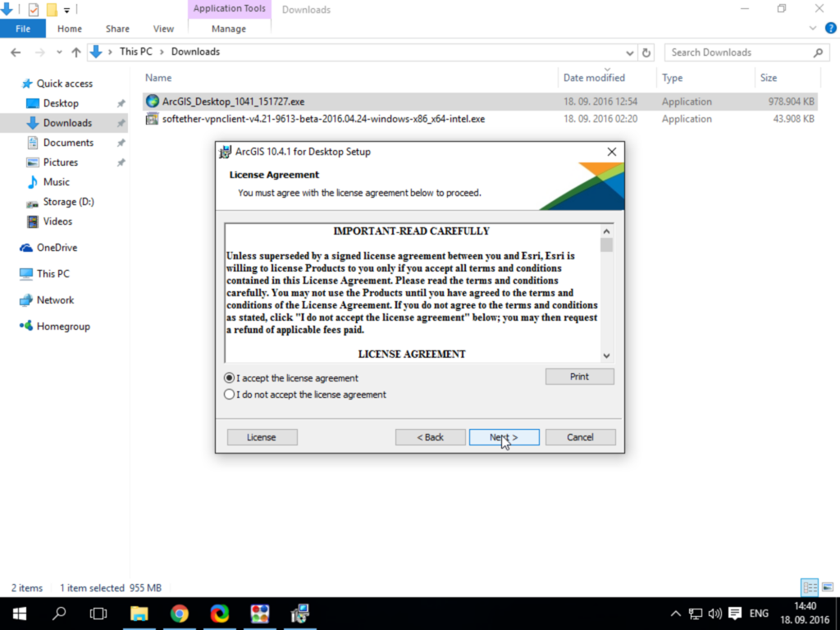Click license text scrollbar up arrow
840x630 pixels.
[606, 231]
